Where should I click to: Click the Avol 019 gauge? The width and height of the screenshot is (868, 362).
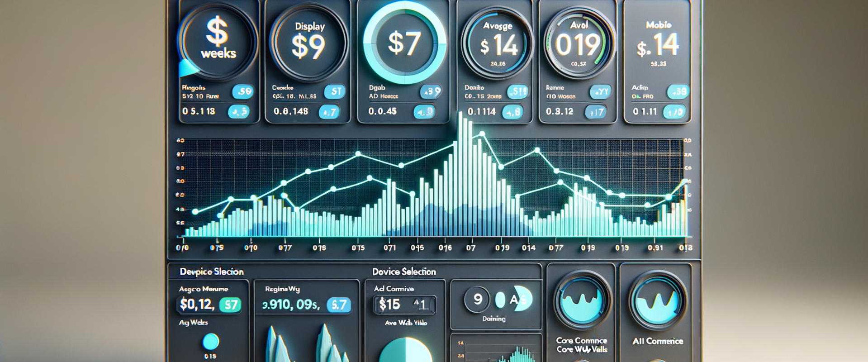tap(579, 43)
